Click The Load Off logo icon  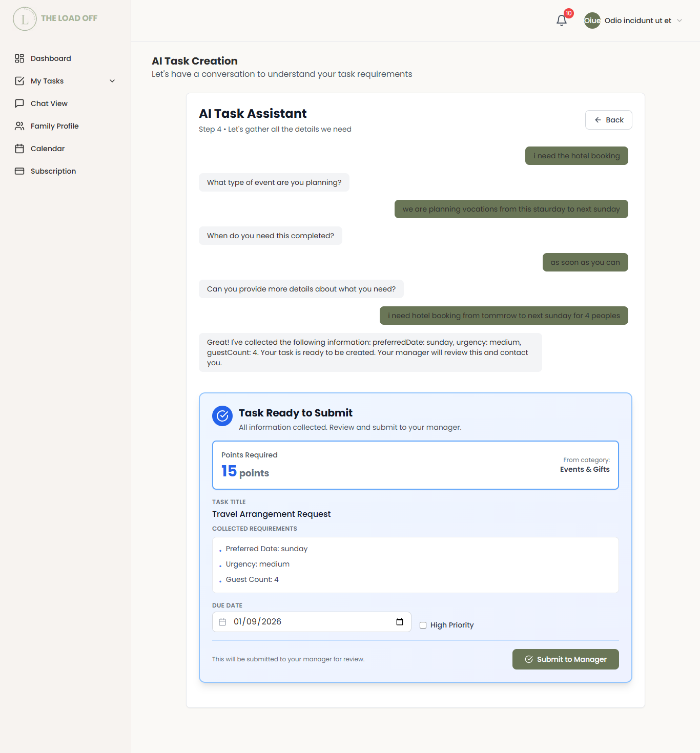tap(25, 19)
